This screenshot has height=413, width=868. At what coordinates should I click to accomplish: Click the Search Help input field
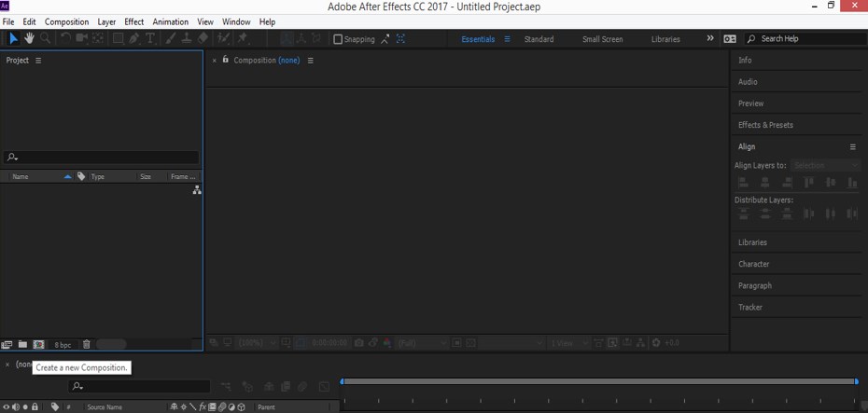tap(805, 39)
